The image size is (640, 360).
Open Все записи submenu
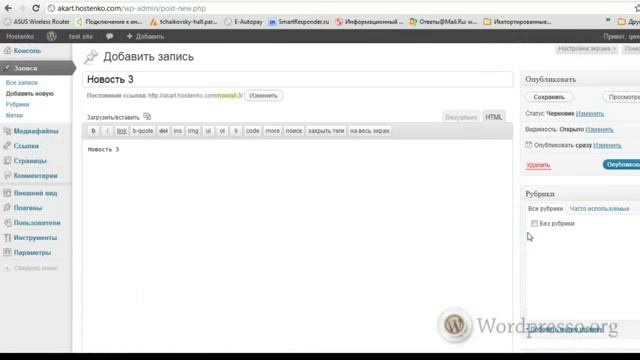22,82
